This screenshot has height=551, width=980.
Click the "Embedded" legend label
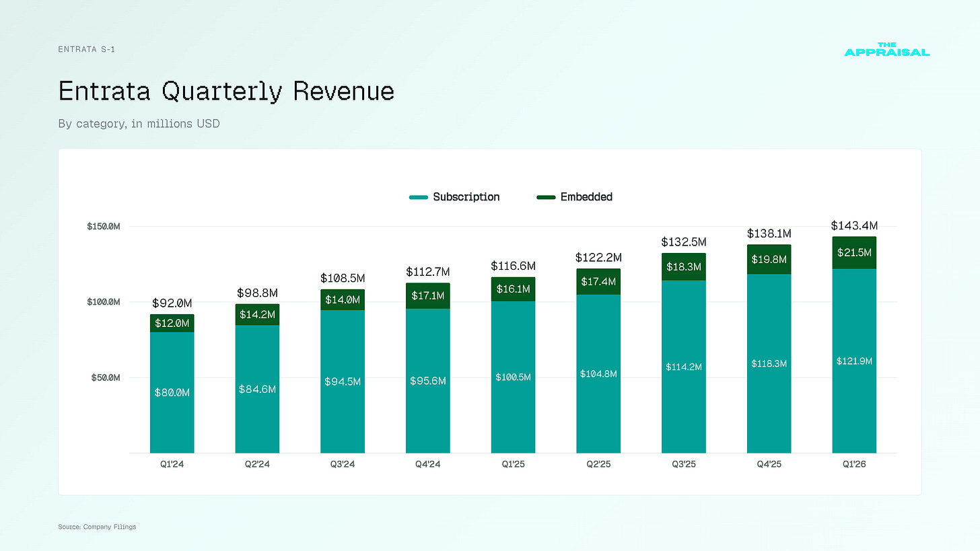tap(586, 197)
